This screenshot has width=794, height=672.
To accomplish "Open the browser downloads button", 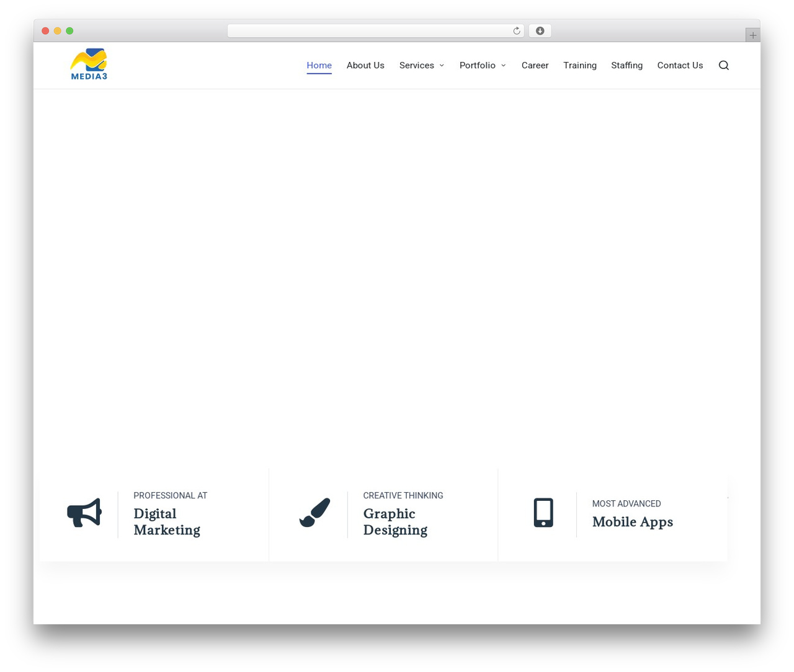I will click(540, 31).
